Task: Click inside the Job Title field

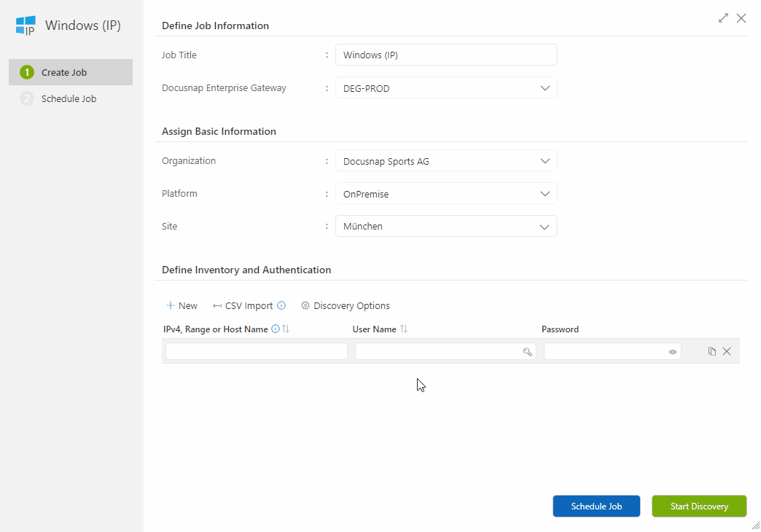Action: pos(445,54)
